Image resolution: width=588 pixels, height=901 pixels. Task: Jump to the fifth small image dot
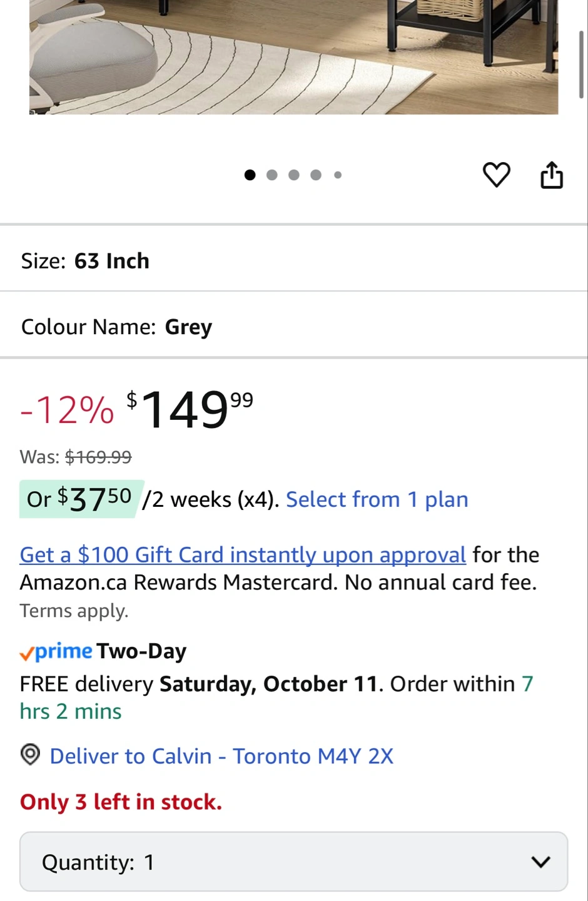tap(338, 175)
